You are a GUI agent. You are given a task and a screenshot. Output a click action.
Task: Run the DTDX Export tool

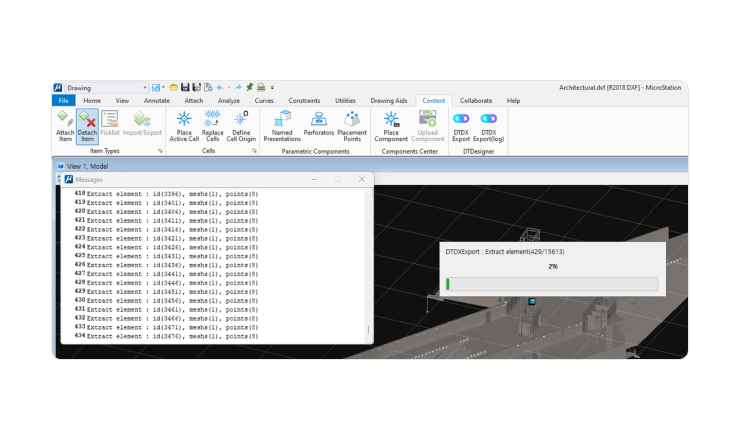point(461,124)
